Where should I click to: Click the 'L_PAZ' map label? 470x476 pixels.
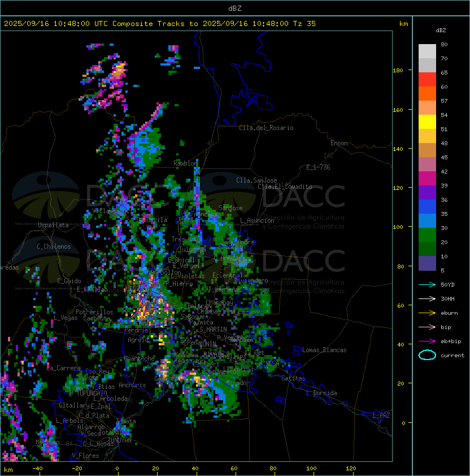click(x=381, y=416)
